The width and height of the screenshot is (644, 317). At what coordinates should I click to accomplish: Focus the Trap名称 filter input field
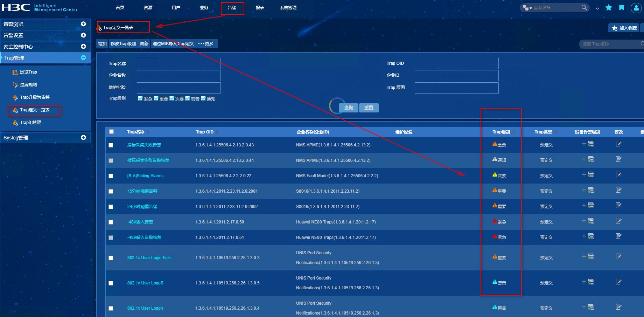pos(179,63)
